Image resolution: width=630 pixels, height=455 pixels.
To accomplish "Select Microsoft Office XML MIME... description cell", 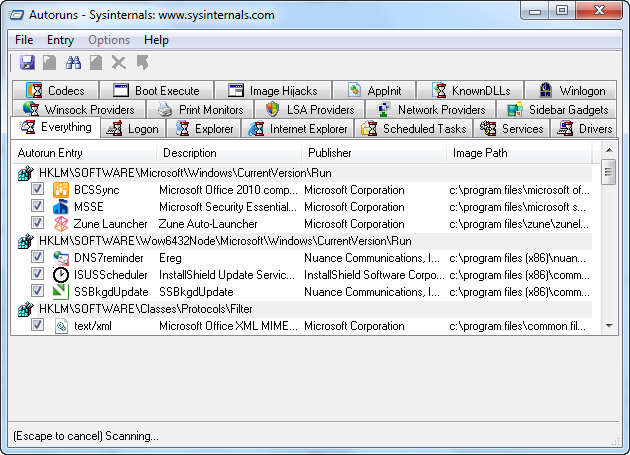I will click(x=228, y=326).
